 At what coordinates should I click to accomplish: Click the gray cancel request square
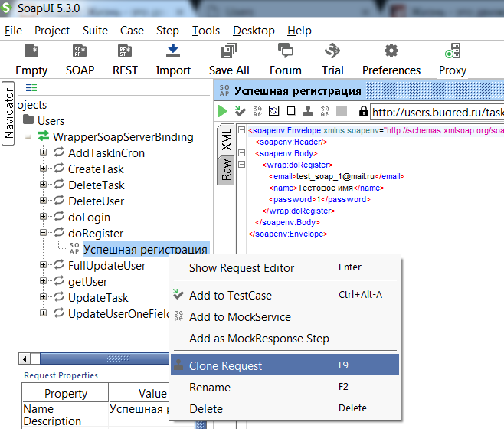point(342,111)
